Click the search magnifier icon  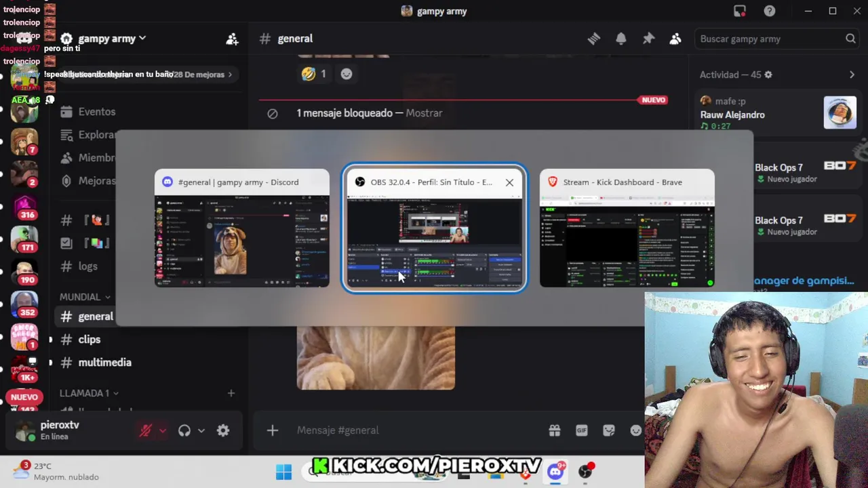tap(850, 39)
